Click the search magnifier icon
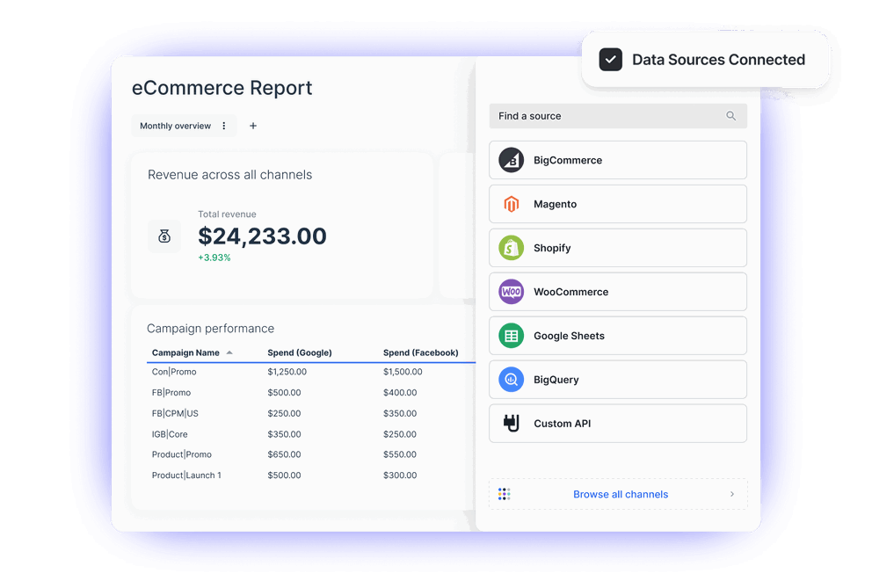This screenshot has height=588, width=872. coord(730,116)
